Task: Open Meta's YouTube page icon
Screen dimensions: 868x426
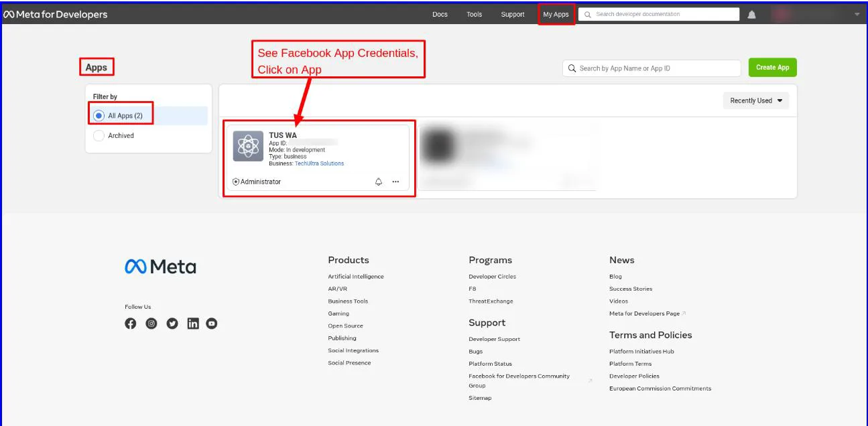Action: (x=212, y=324)
